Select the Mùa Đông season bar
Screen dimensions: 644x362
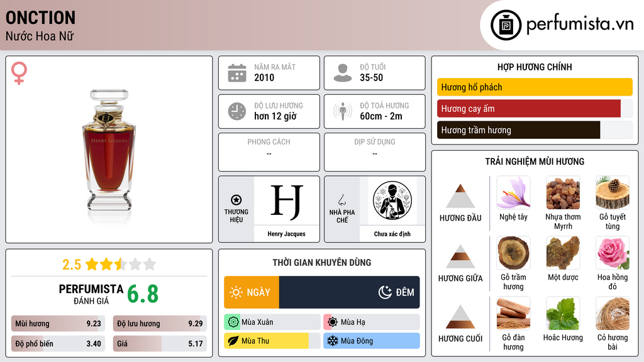[x=371, y=341]
